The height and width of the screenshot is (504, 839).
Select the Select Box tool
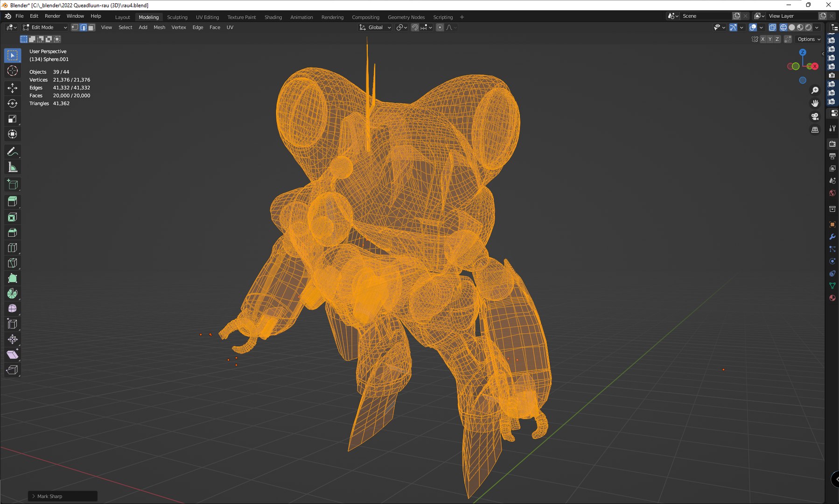pyautogui.click(x=13, y=56)
